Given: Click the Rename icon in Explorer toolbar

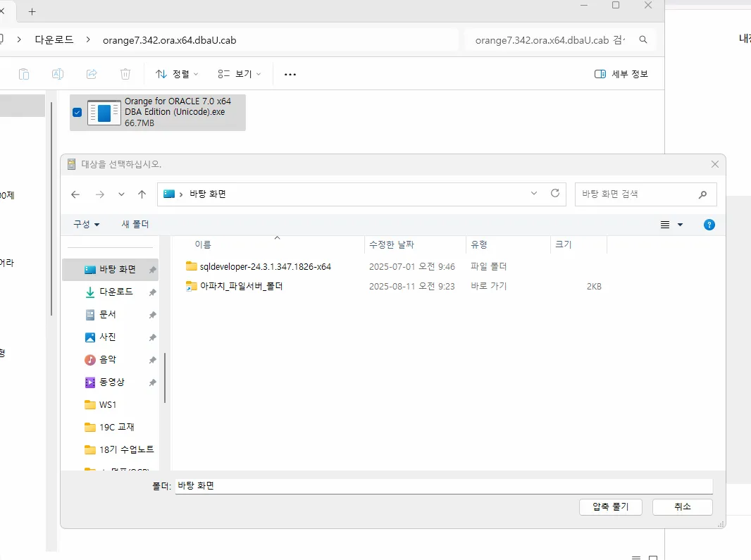Looking at the screenshot, I should (58, 74).
